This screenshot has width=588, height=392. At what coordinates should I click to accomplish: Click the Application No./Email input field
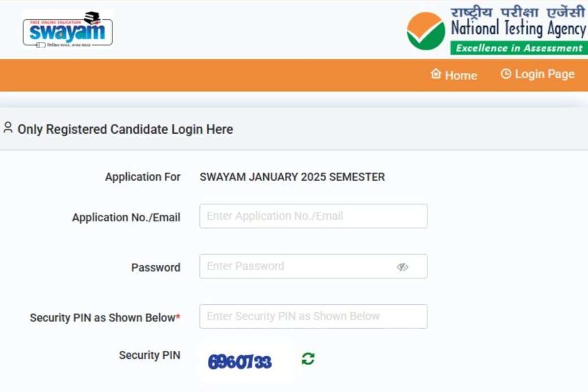coord(313,216)
